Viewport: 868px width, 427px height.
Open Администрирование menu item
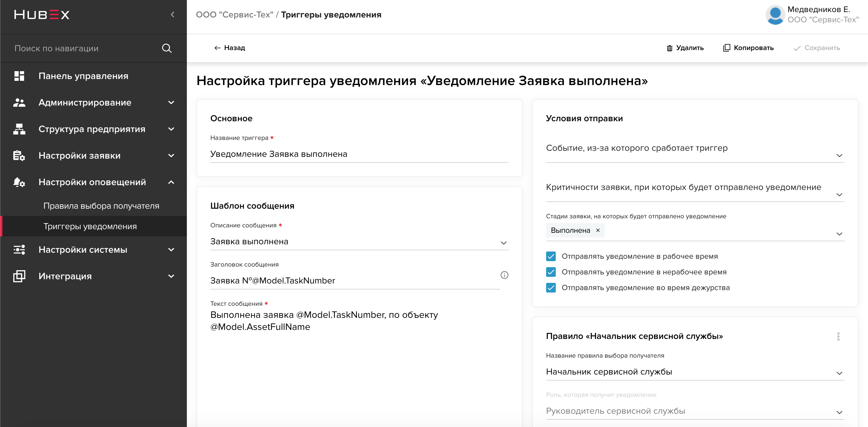coord(93,103)
